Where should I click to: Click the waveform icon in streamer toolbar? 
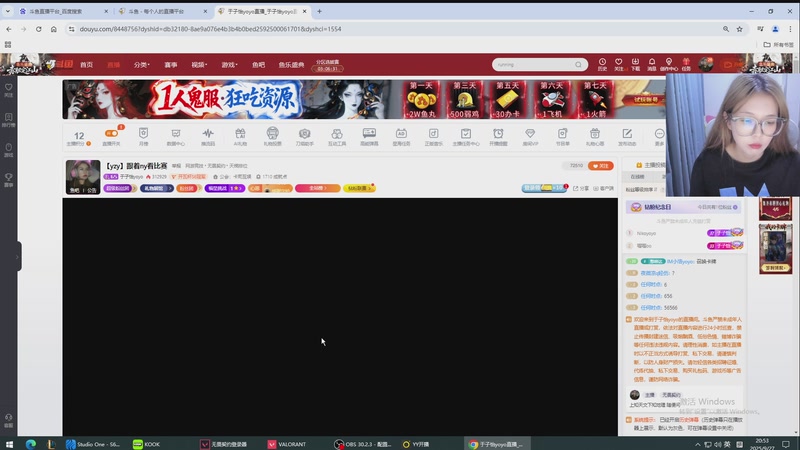pyautogui.click(x=208, y=133)
